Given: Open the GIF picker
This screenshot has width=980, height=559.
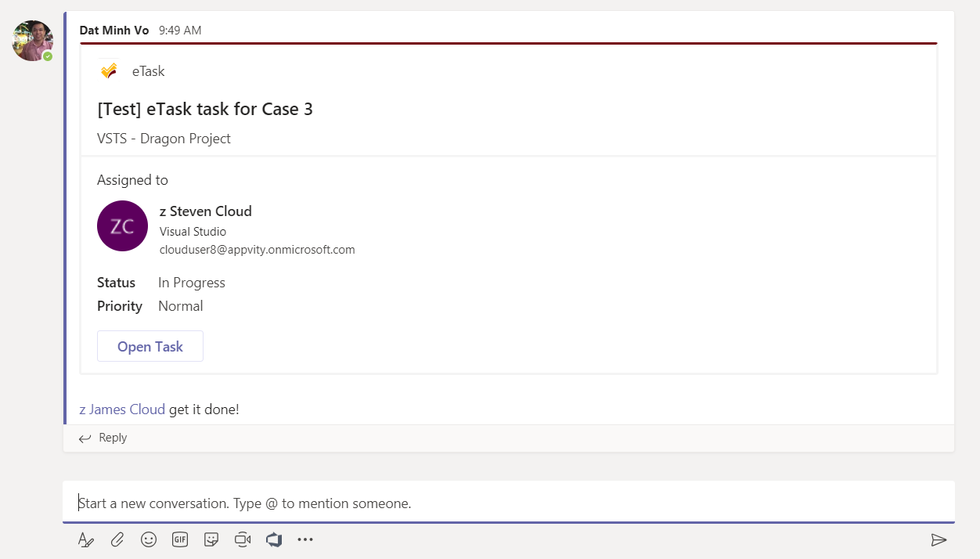Looking at the screenshot, I should [x=180, y=539].
